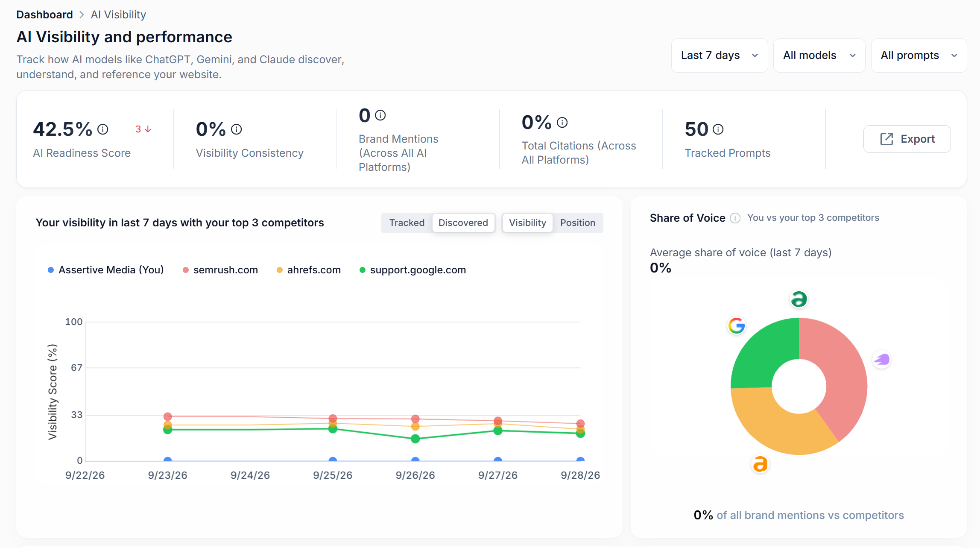Click the semrush data point on 9/23/26
Viewport: 980px width, 548px height.
tap(168, 416)
